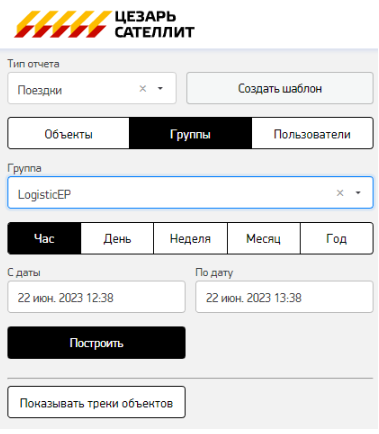Select the Год period option
The height and width of the screenshot is (434, 379).
pos(337,238)
